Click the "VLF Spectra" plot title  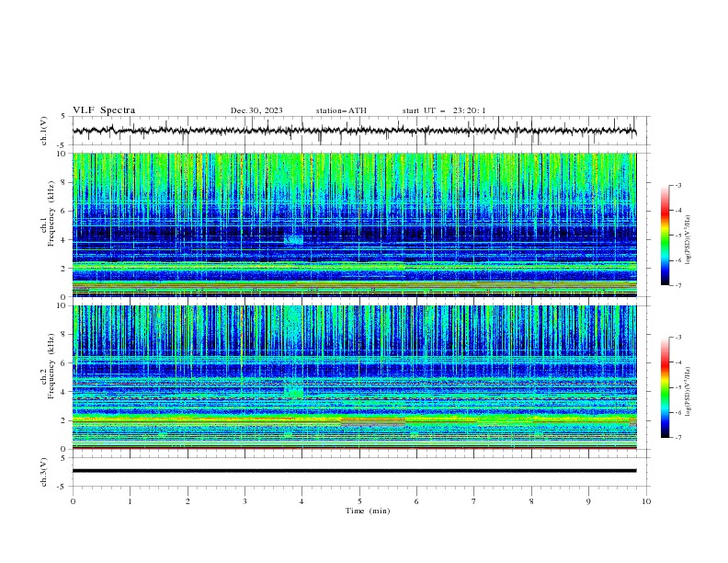coord(104,110)
